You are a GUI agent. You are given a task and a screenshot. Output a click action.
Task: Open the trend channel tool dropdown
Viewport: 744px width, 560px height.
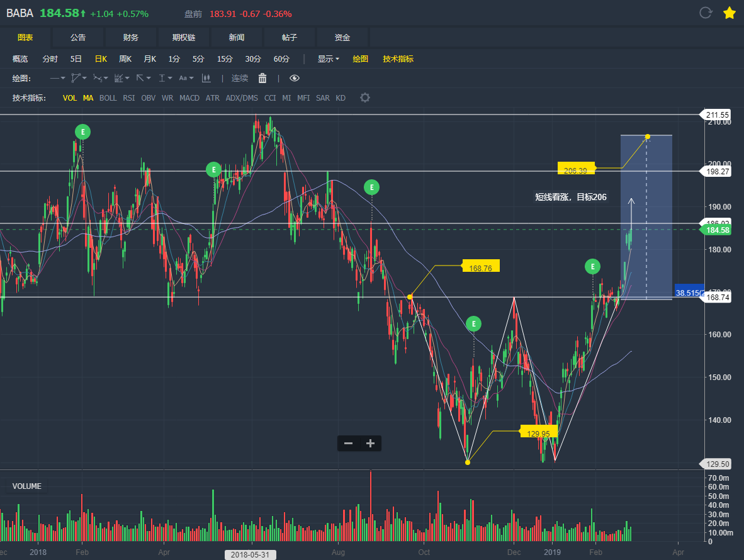tap(79, 78)
